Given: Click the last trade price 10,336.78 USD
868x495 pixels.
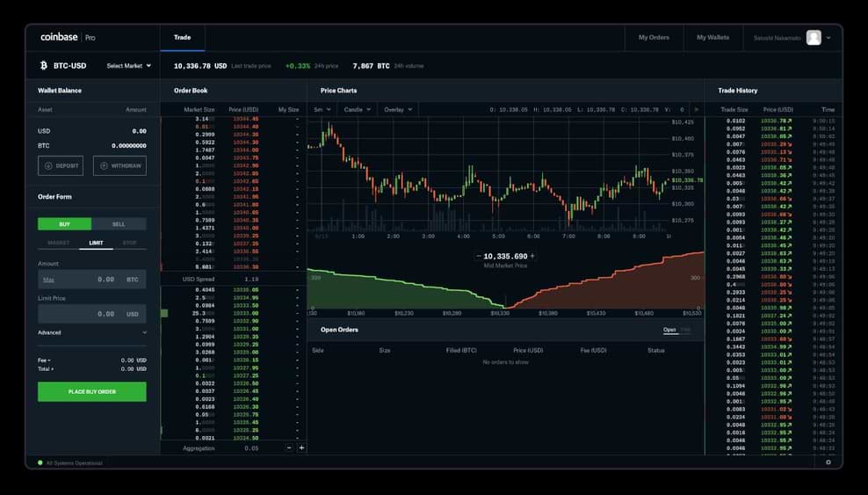Looking at the screenshot, I should coord(199,66).
